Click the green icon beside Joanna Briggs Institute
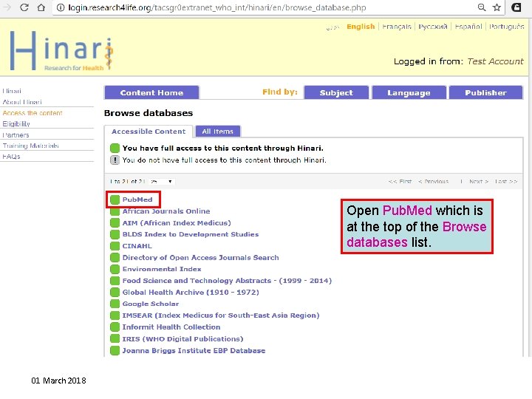 115,350
